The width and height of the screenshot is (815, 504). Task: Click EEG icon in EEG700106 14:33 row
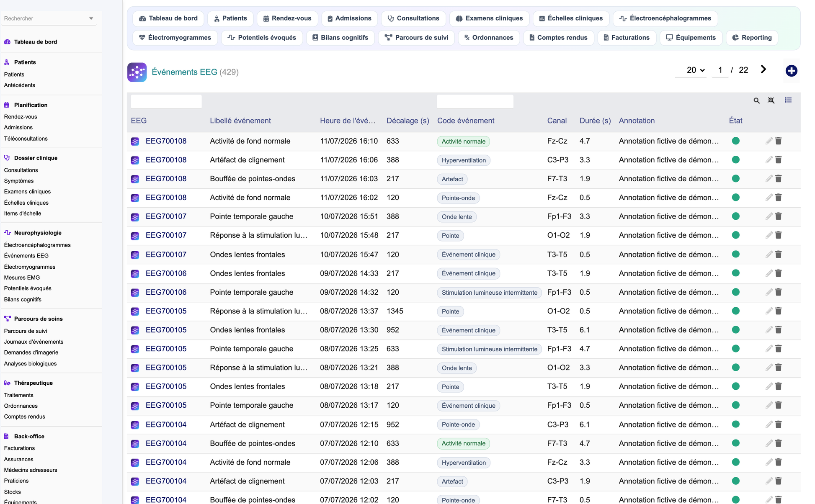(x=135, y=274)
